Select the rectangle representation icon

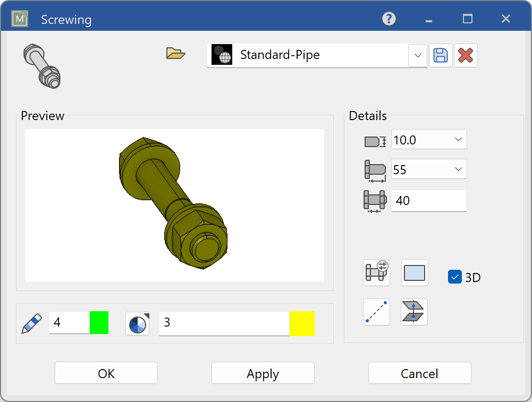pos(414,272)
